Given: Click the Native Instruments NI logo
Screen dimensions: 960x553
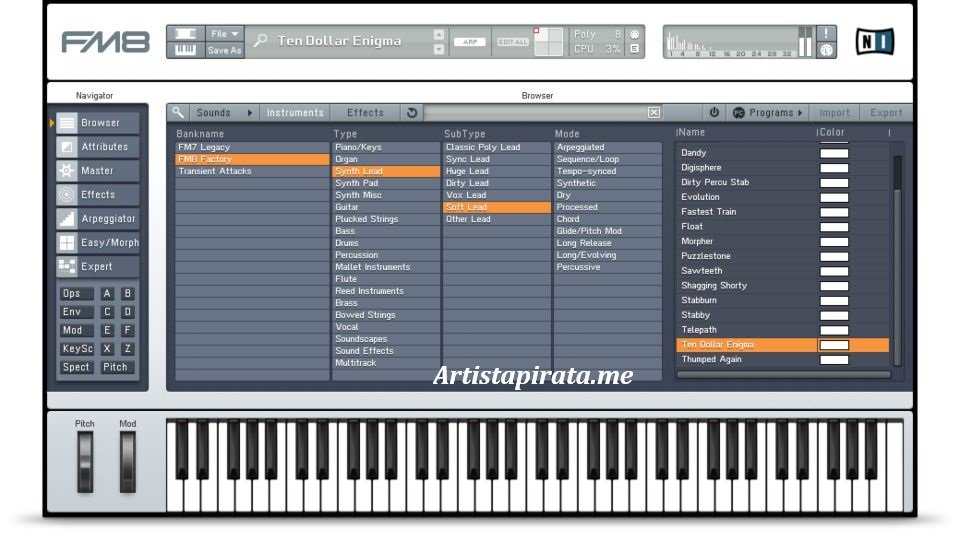Looking at the screenshot, I should [x=874, y=42].
